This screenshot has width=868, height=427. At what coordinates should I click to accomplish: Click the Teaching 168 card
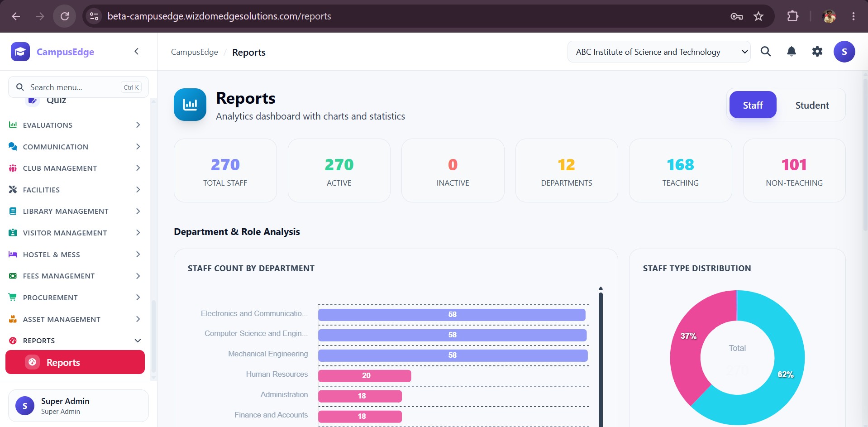680,170
